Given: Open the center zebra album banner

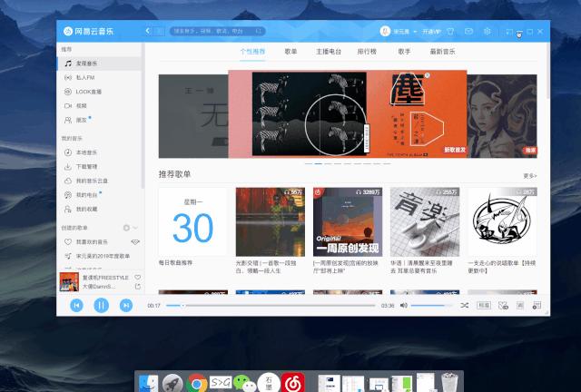Looking at the screenshot, I should coord(348,114).
